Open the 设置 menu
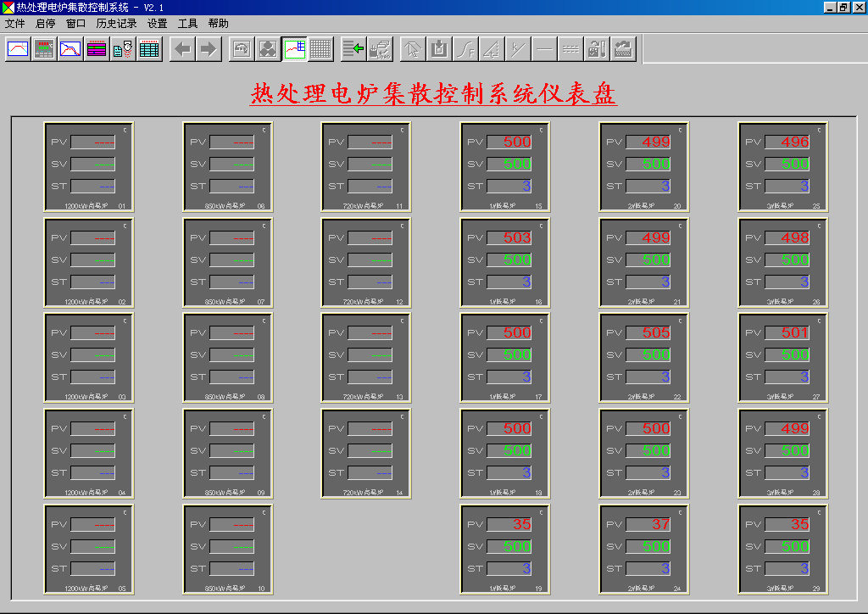 click(x=157, y=24)
